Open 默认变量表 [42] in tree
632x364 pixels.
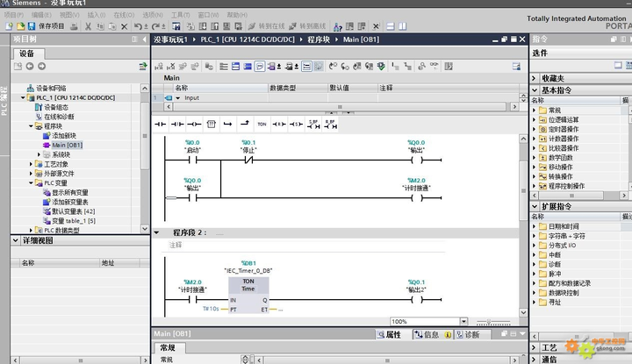coord(74,211)
